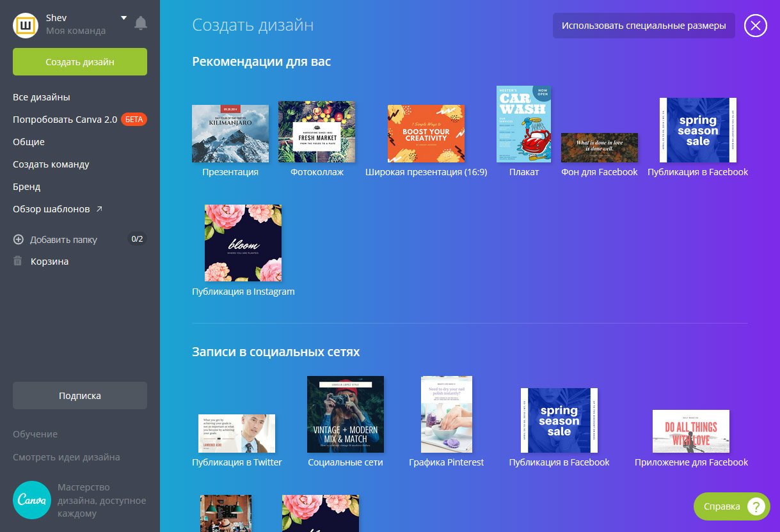Close the Создать дизайн panel with X
The width and height of the screenshot is (780, 532).
[755, 26]
